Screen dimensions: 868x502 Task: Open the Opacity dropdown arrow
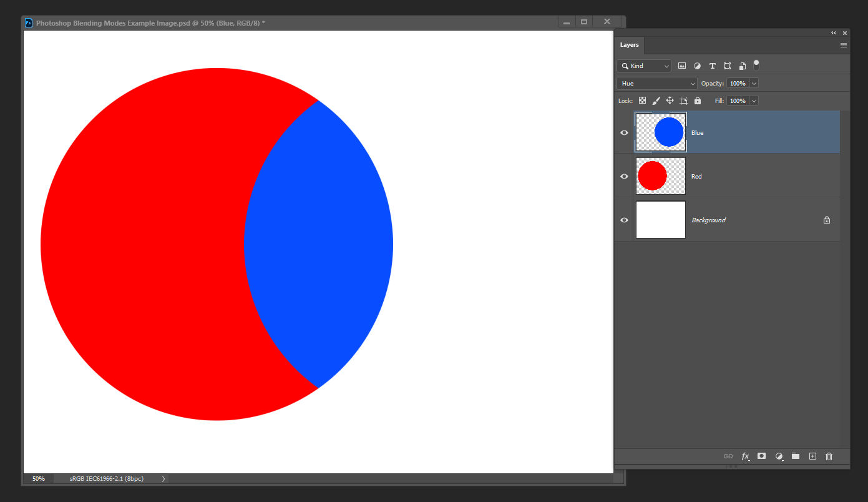(x=753, y=83)
